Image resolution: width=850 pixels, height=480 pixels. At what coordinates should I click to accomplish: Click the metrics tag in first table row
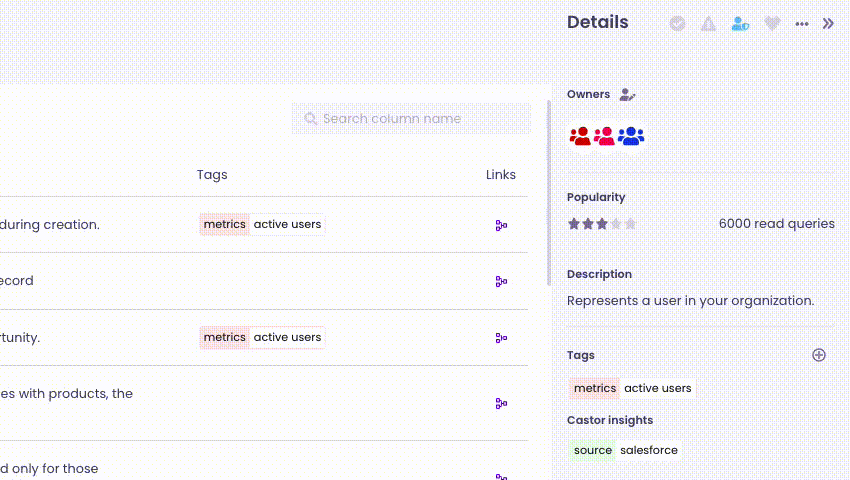[x=224, y=225]
